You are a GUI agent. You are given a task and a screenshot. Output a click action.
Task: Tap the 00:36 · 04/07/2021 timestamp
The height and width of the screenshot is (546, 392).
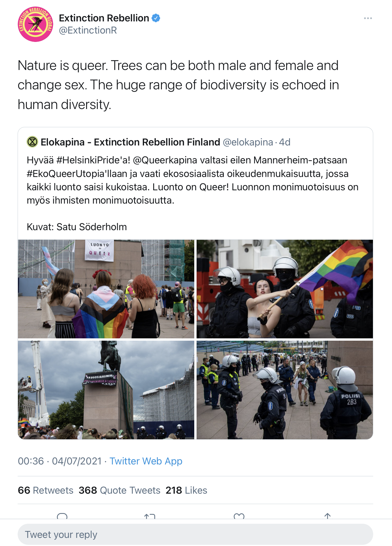(60, 461)
